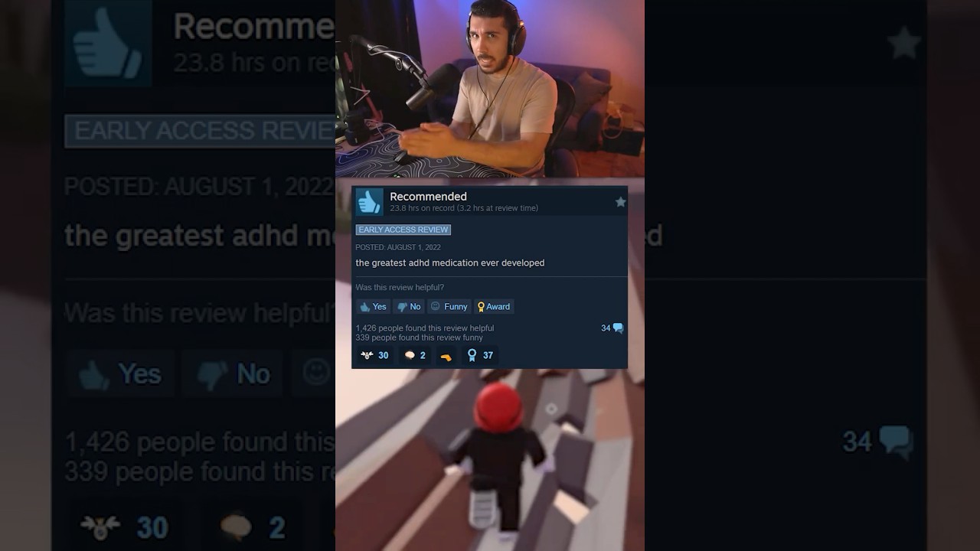
Task: Click the webcam video of the streamer
Action: pyautogui.click(x=490, y=89)
